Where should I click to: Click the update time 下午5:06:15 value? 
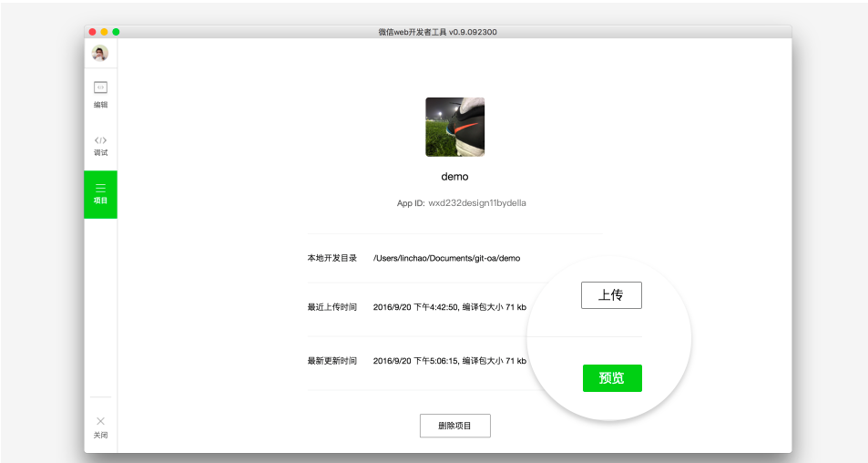tap(436, 361)
